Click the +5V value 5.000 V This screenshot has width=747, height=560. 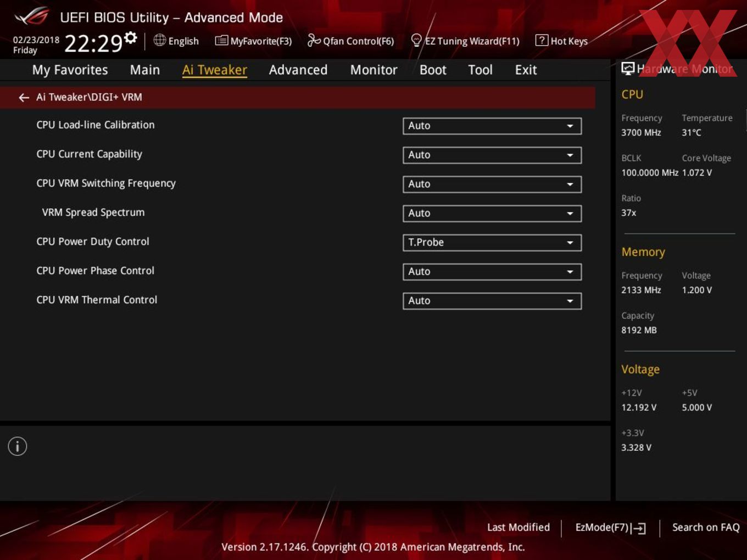(x=697, y=407)
